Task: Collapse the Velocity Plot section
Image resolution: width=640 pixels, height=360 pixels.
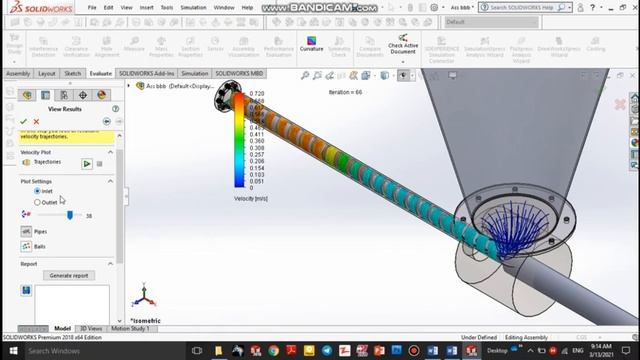Action: pyautogui.click(x=110, y=152)
